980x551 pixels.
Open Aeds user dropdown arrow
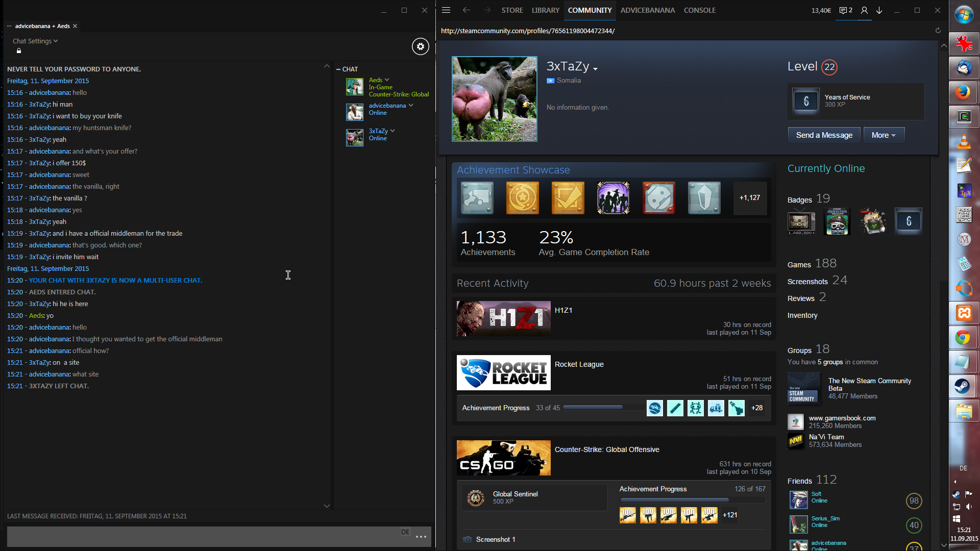387,80
